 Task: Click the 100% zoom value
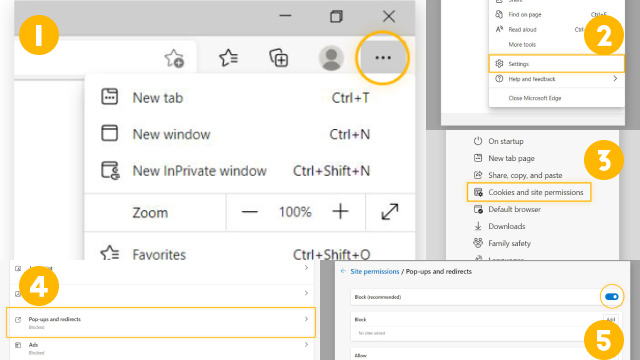[x=295, y=212]
